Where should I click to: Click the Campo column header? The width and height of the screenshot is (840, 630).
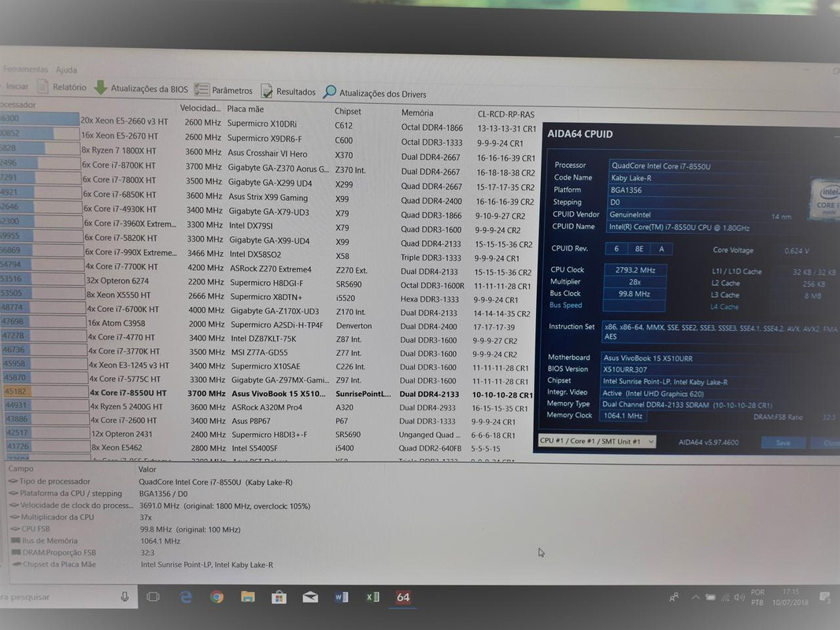coord(20,469)
